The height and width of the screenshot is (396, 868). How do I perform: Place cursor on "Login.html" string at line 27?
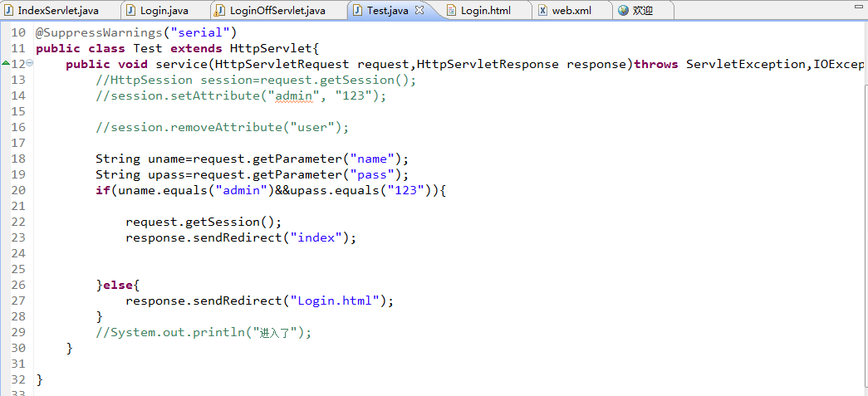(339, 301)
